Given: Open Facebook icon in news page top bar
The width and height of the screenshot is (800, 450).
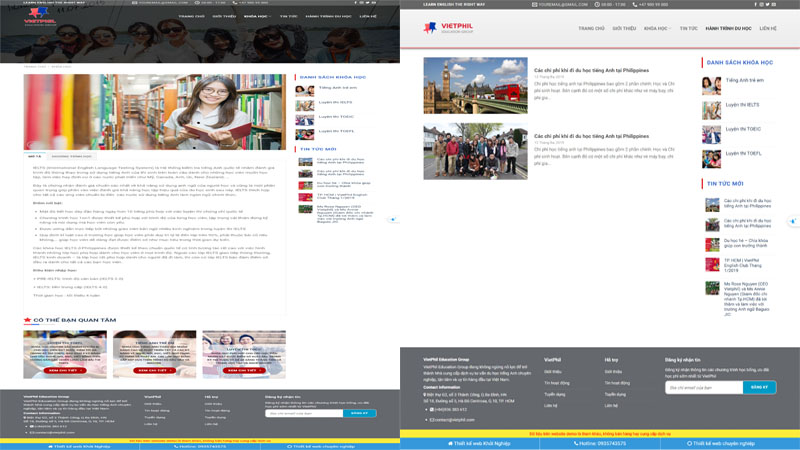Looking at the screenshot, I should pyautogui.click(x=756, y=4).
